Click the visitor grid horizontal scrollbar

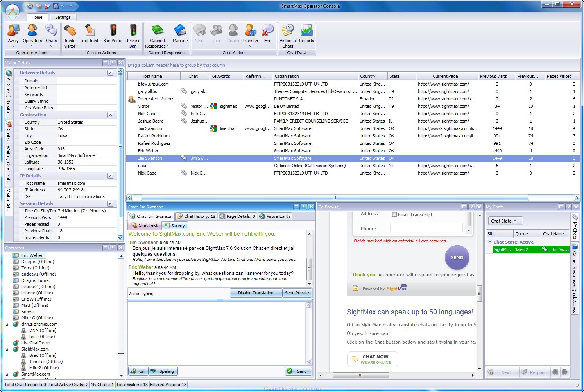(335, 198)
